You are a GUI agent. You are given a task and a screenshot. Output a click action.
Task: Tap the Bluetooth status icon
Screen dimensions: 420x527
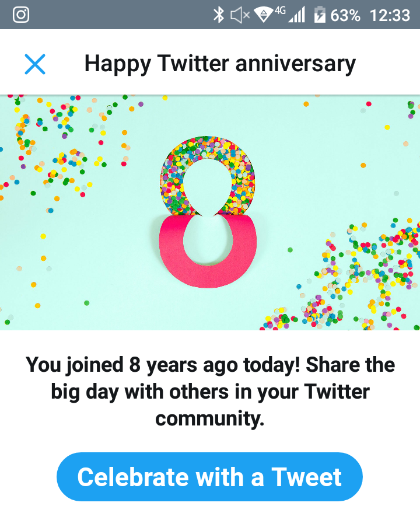(219, 15)
